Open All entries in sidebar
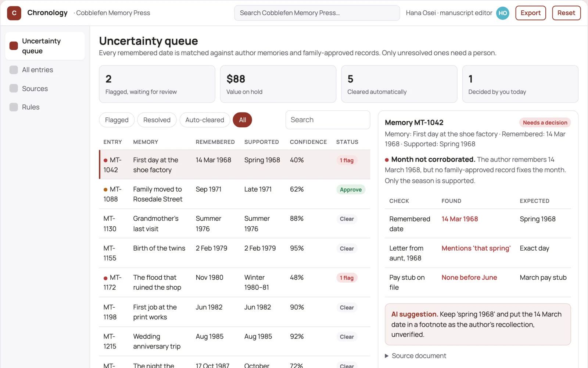This screenshot has width=588, height=368. pos(45,70)
